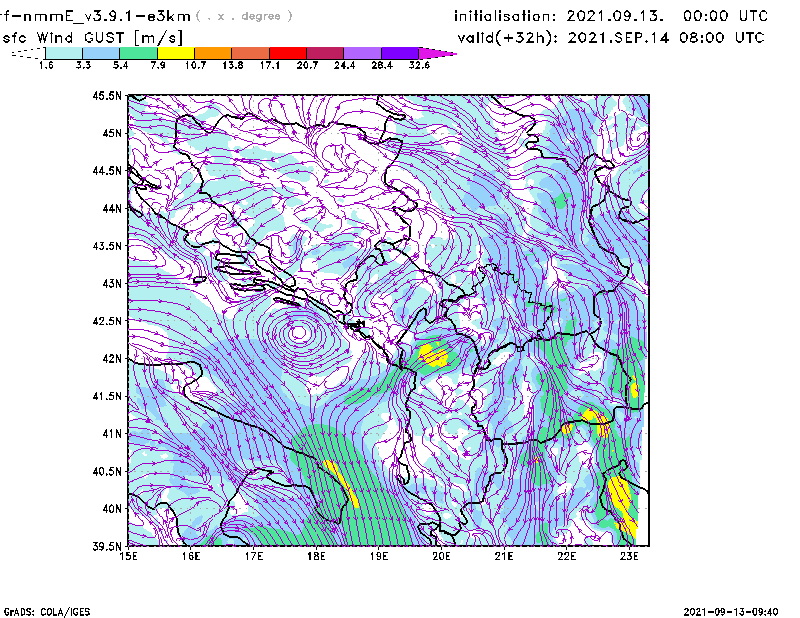Click the lavender legend swatch between 24.4 and 28.4

tap(362, 53)
